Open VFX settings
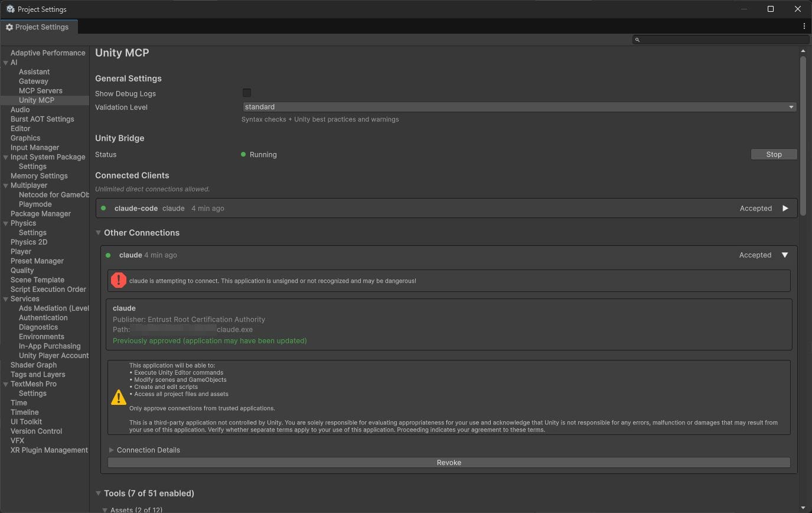The image size is (812, 513). pyautogui.click(x=18, y=440)
